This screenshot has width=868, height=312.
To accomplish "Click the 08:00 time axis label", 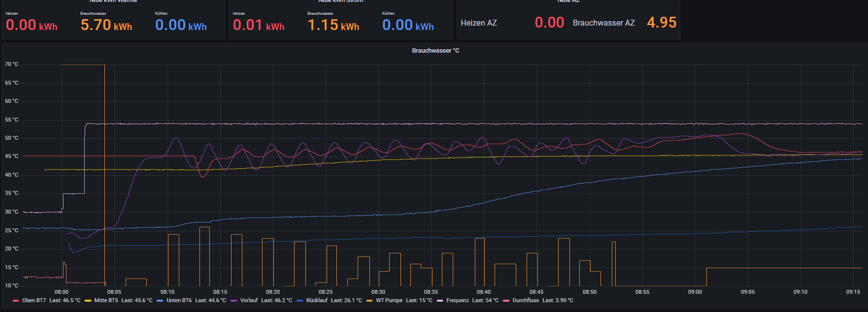I will click(62, 292).
